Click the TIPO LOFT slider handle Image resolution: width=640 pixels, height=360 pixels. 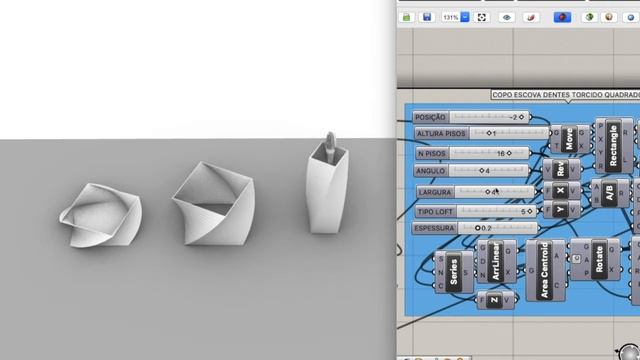(x=530, y=211)
